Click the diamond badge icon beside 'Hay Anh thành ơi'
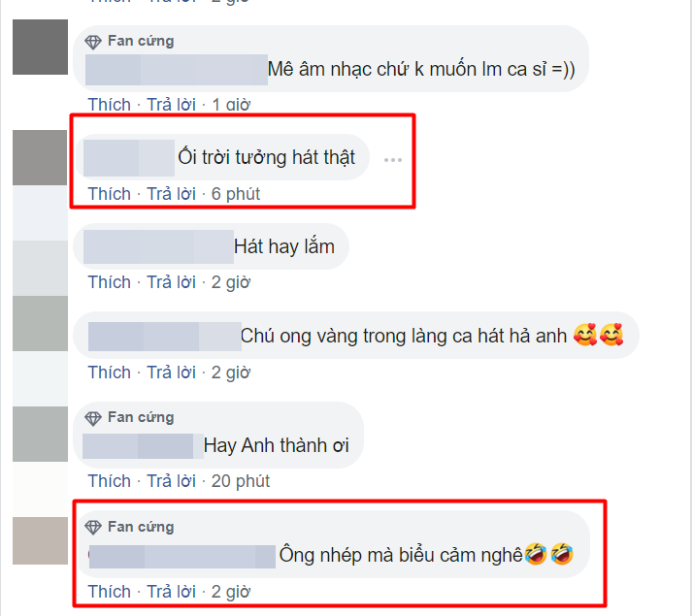Screen dimensions: 693x616 (93, 418)
